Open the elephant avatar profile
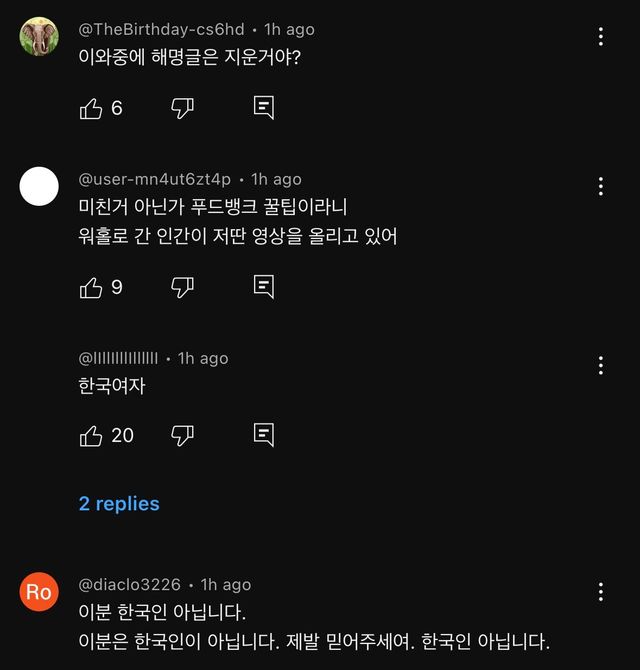The height and width of the screenshot is (670, 640). 39,37
